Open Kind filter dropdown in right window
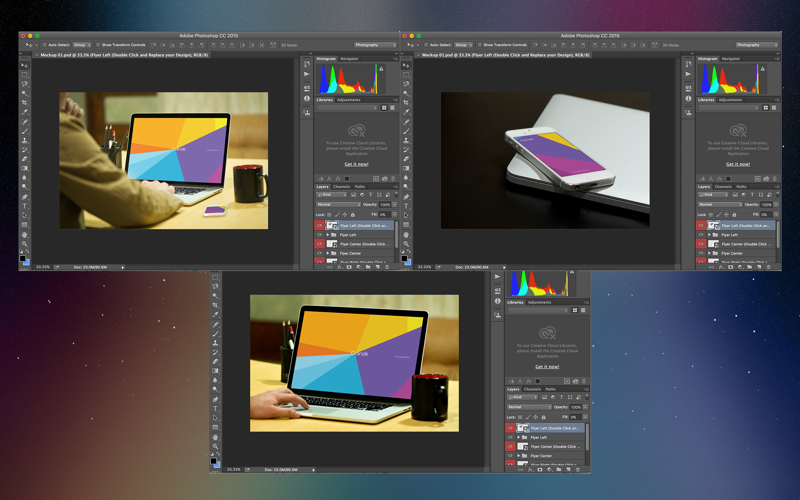Screen dimensions: 800x500 coord(713,195)
